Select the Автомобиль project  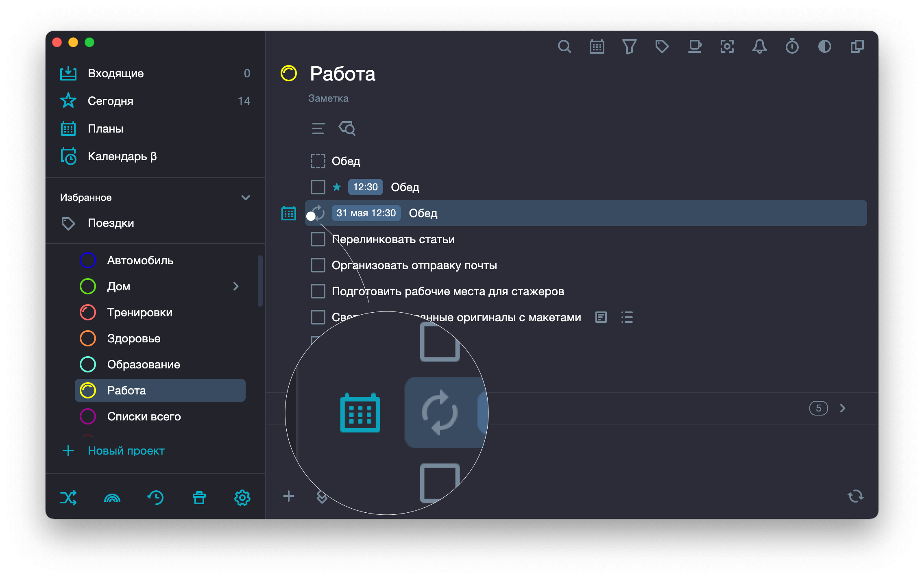click(x=160, y=260)
